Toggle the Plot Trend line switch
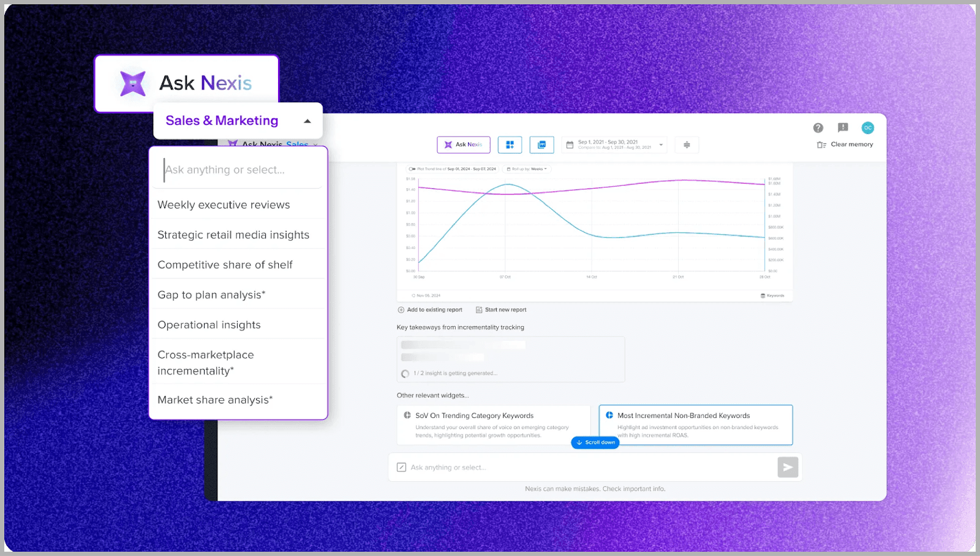The width and height of the screenshot is (980, 556). click(x=412, y=169)
